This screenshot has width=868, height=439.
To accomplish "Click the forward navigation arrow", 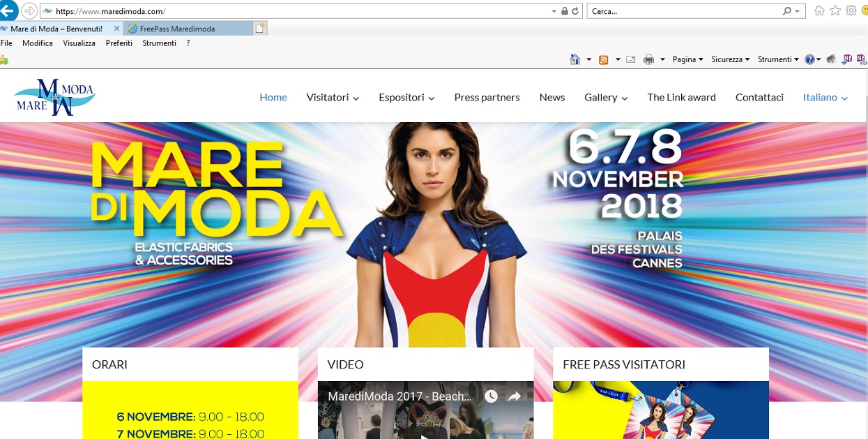I will click(x=29, y=10).
